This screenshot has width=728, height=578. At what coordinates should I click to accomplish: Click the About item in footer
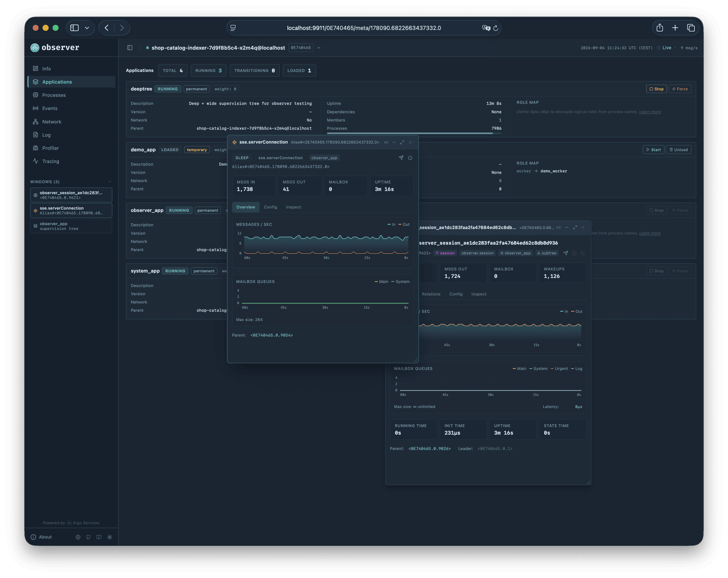point(41,537)
